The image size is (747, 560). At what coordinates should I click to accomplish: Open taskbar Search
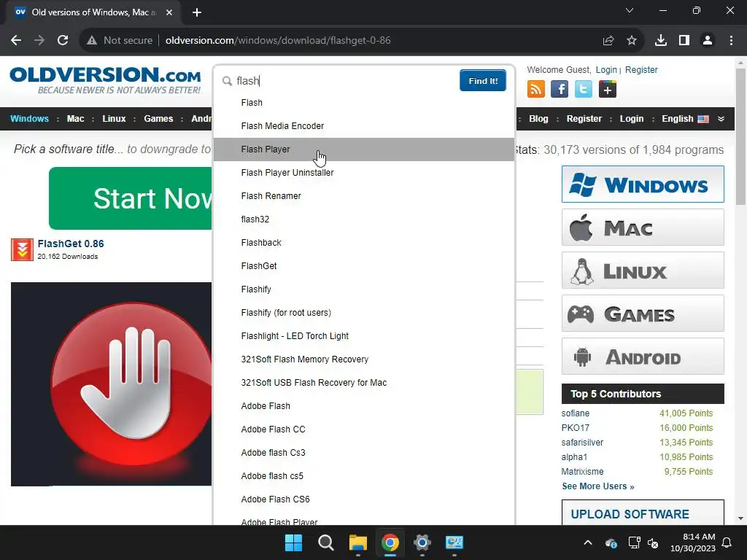click(x=326, y=542)
